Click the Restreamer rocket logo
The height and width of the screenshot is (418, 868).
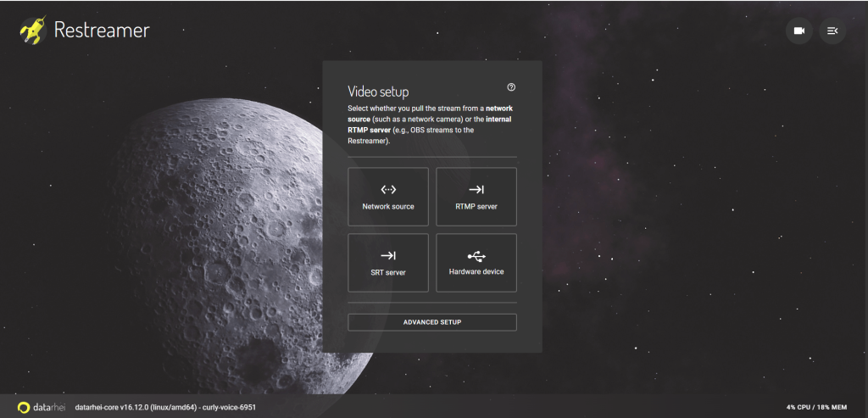(x=32, y=31)
